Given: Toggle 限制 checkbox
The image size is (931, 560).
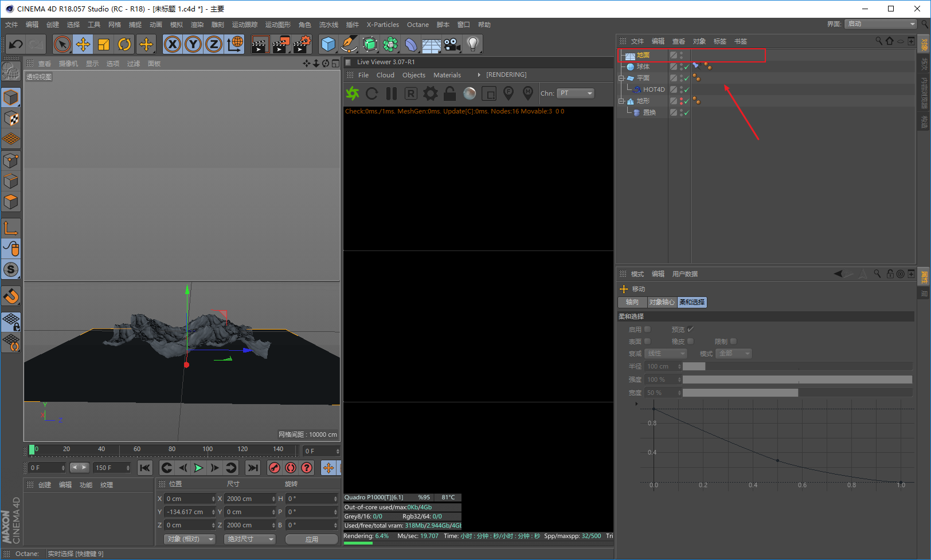Looking at the screenshot, I should [x=734, y=342].
